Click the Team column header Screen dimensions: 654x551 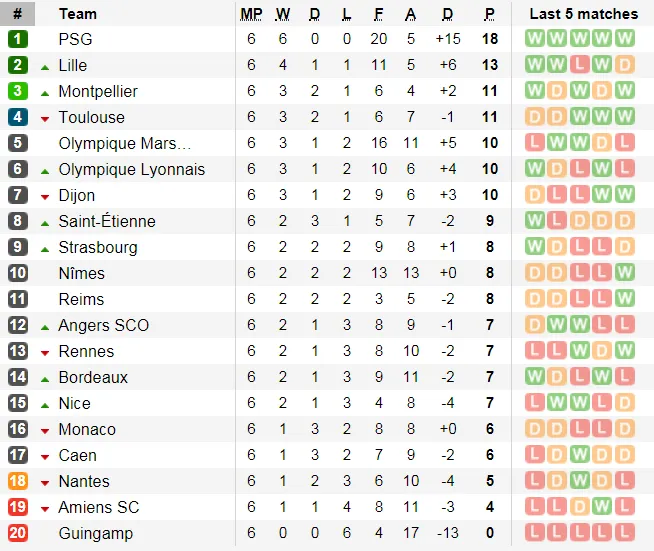(78, 14)
